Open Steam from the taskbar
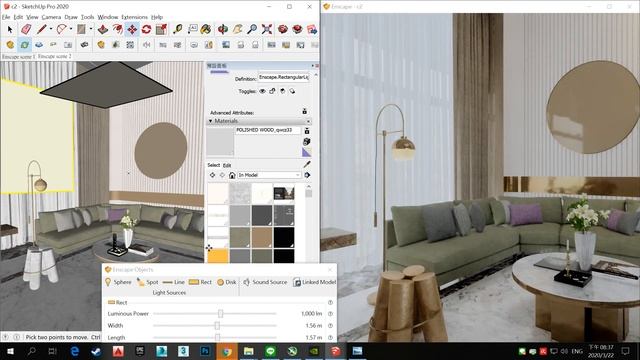 point(96,351)
